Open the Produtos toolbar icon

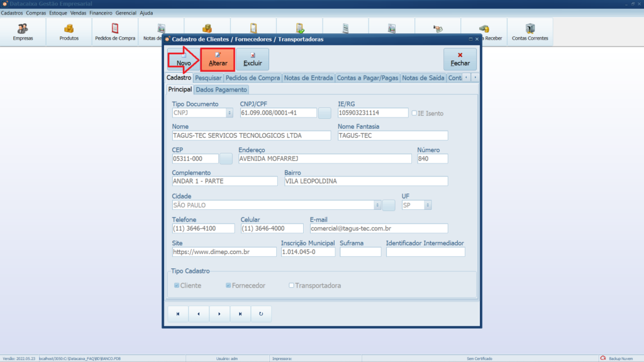pyautogui.click(x=69, y=32)
